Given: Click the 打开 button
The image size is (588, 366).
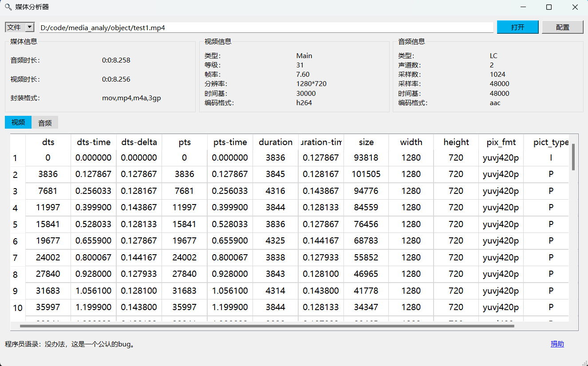Looking at the screenshot, I should click(x=518, y=27).
